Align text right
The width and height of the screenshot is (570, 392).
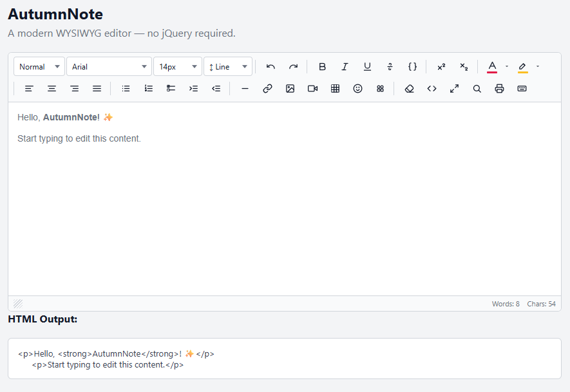[x=74, y=89]
